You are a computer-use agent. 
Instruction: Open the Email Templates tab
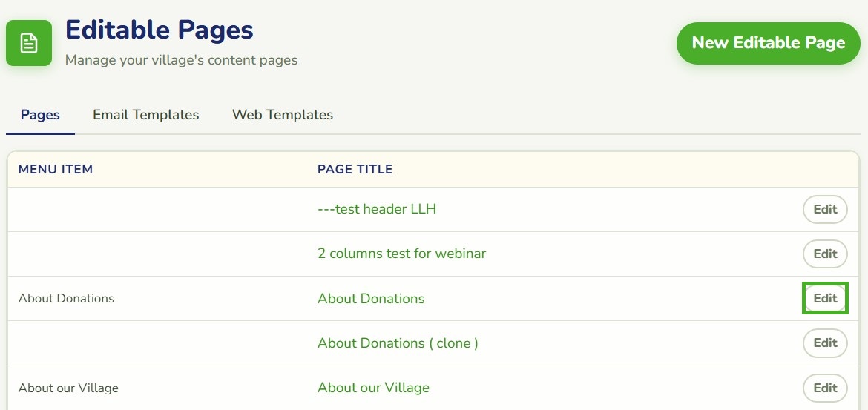click(x=145, y=114)
